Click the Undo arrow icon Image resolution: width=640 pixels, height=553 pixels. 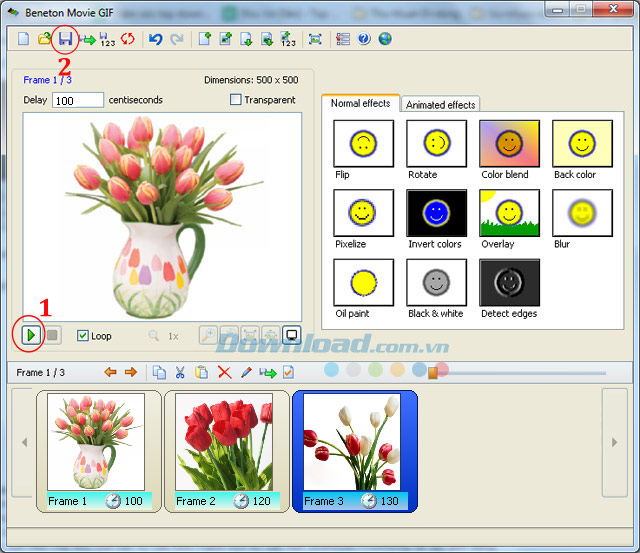click(155, 39)
